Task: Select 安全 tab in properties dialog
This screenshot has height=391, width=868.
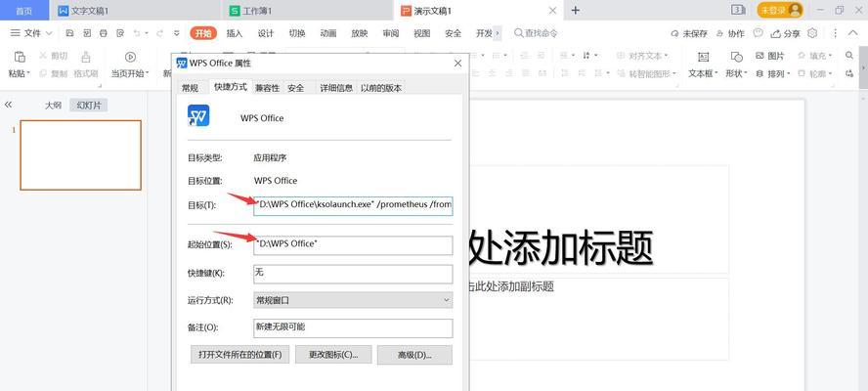Action: point(295,88)
